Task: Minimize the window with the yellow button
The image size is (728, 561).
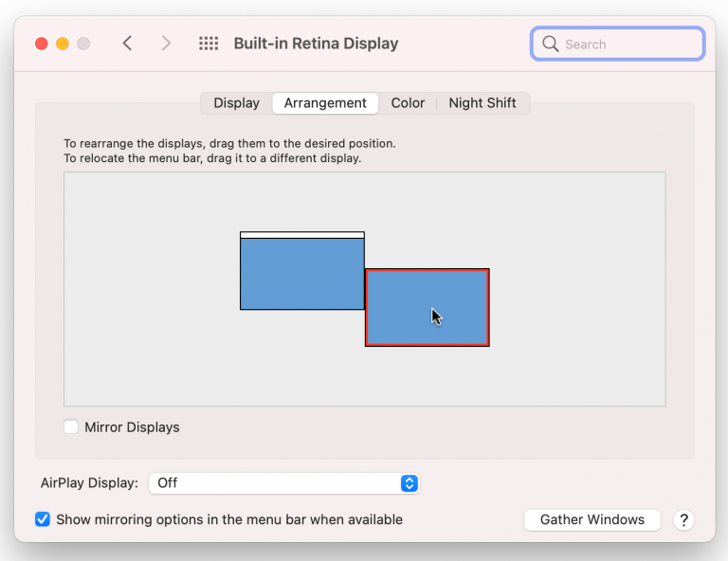Action: pyautogui.click(x=63, y=44)
